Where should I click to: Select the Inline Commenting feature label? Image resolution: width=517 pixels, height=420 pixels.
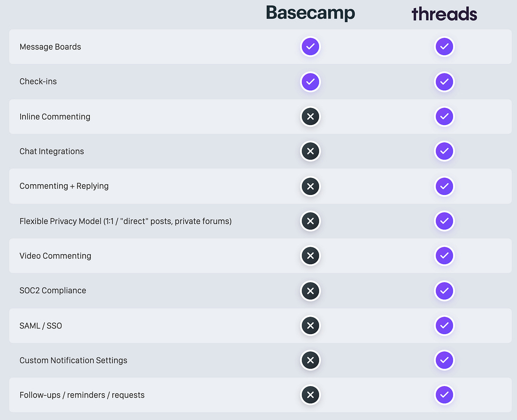[x=55, y=117]
